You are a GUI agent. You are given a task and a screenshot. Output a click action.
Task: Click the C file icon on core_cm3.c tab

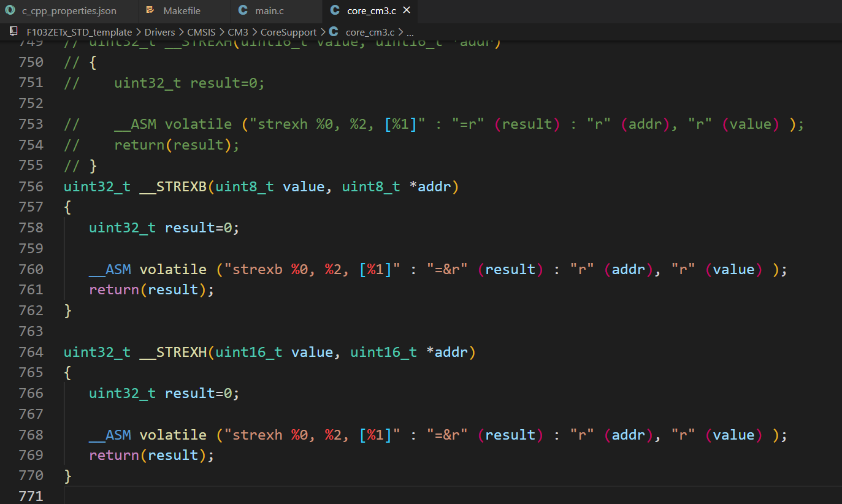tap(334, 11)
